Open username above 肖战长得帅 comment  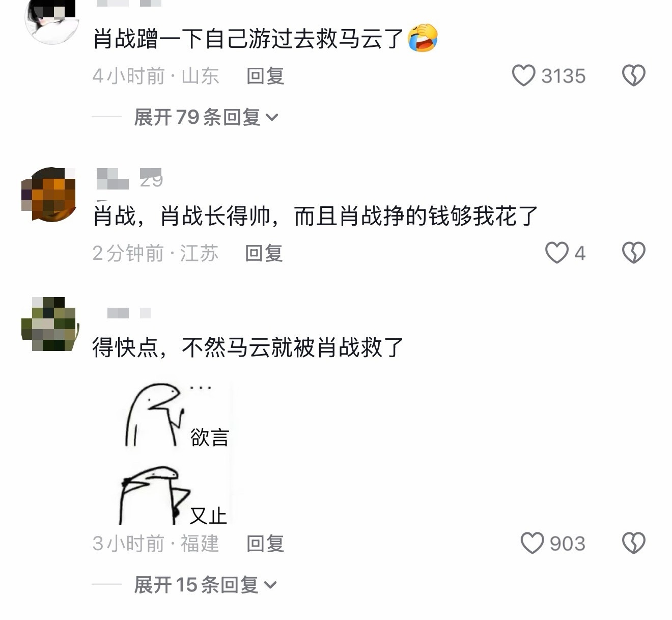129,179
